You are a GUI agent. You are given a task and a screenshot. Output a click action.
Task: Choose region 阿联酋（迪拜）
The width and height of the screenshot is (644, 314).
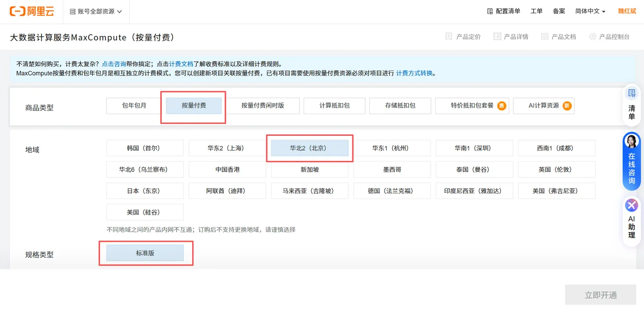pyautogui.click(x=227, y=191)
